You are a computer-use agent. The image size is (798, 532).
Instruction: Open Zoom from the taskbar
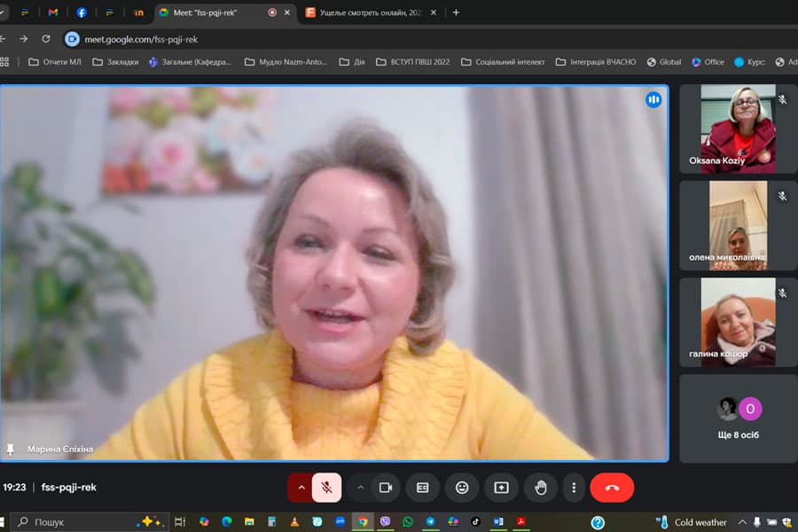[340, 522]
